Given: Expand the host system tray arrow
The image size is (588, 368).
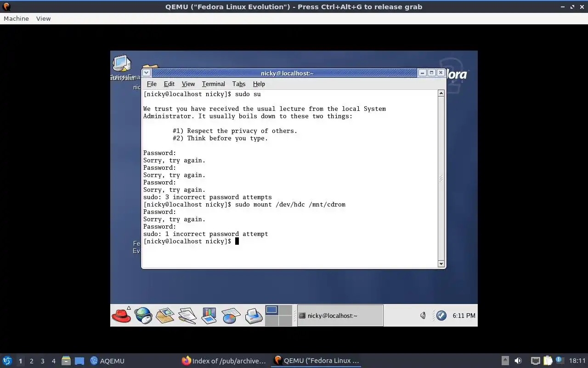Looking at the screenshot, I should click(x=505, y=361).
